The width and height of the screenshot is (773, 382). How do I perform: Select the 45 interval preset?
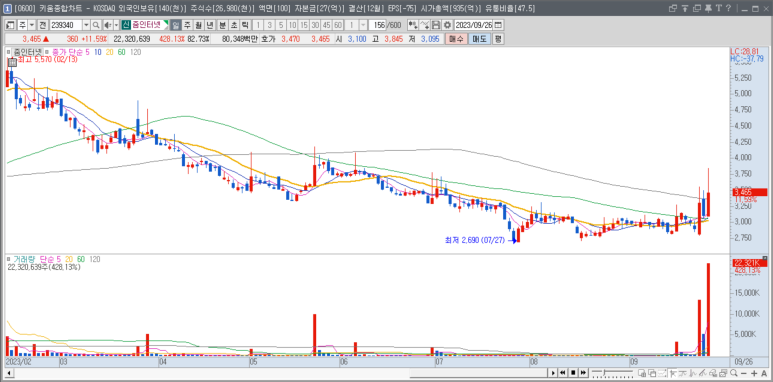(326, 25)
